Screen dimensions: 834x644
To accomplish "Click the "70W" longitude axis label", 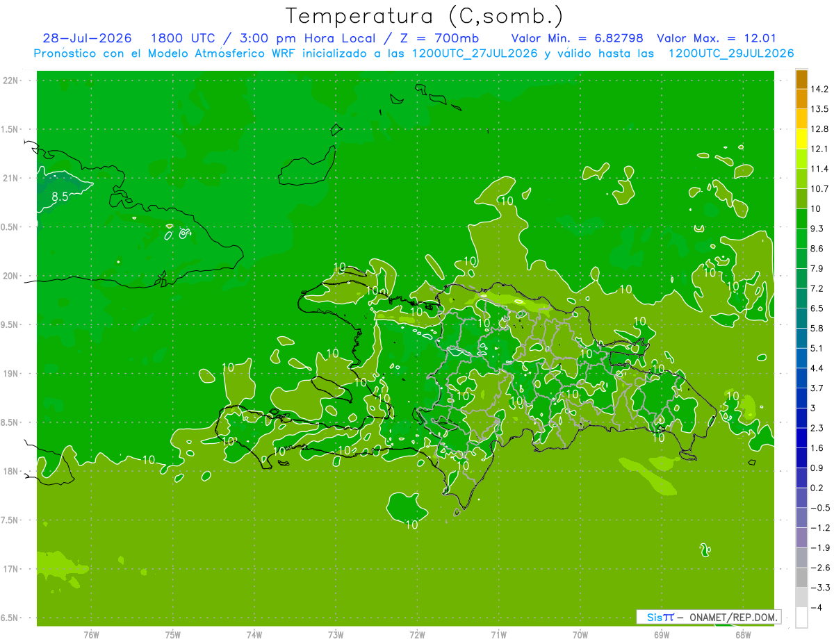I will pos(580,634).
